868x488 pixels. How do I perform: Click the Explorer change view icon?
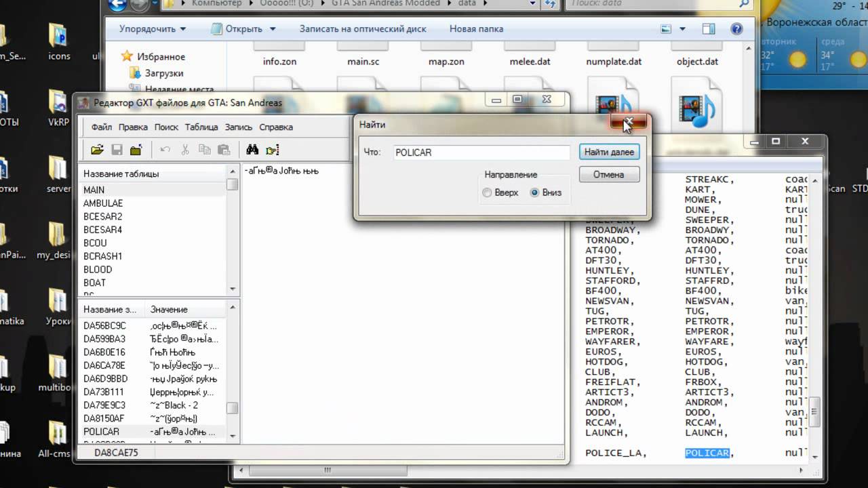[x=665, y=29]
